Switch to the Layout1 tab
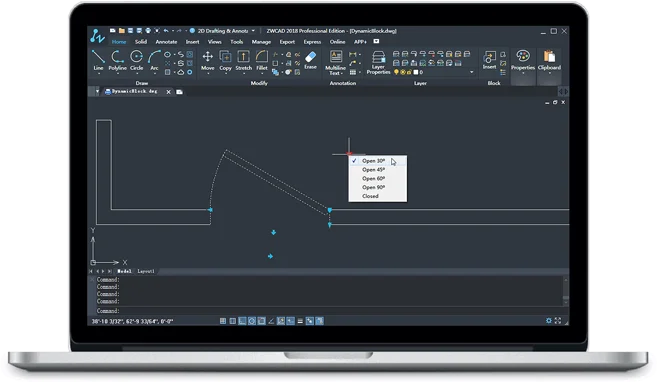 tap(146, 271)
